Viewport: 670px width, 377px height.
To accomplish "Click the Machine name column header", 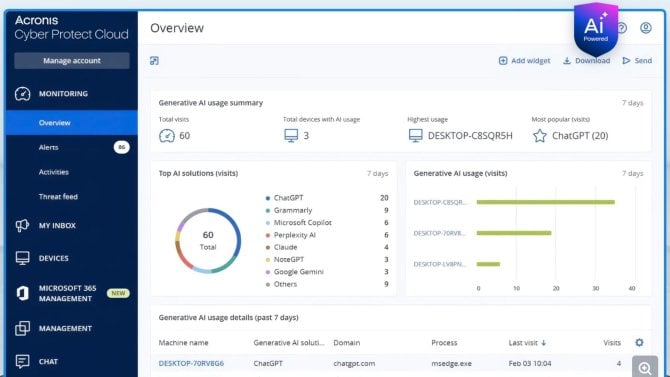I will [183, 343].
